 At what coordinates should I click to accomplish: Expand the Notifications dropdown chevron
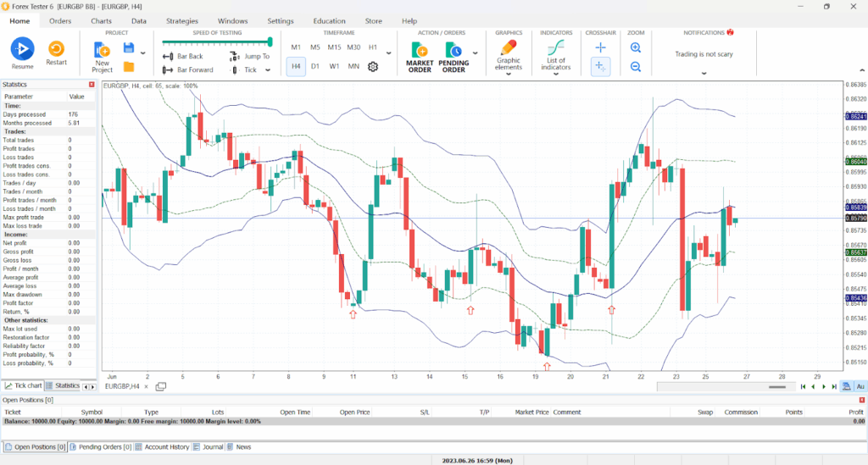coord(704,74)
